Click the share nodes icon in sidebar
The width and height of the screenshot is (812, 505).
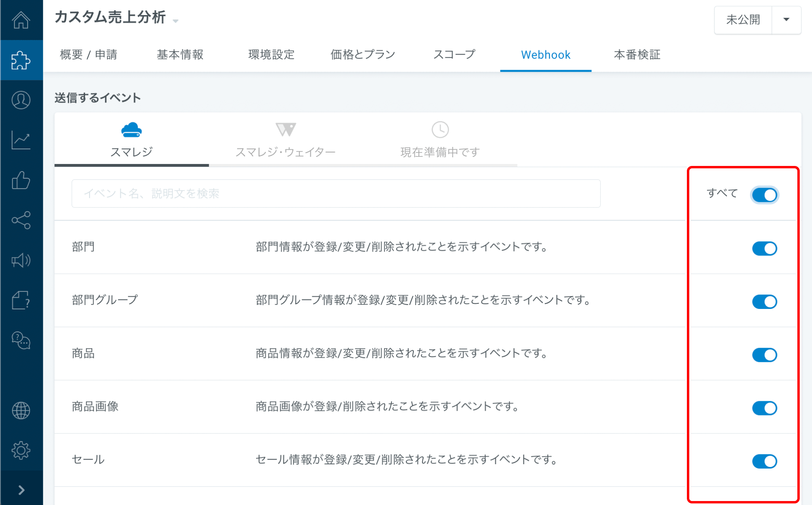[21, 220]
